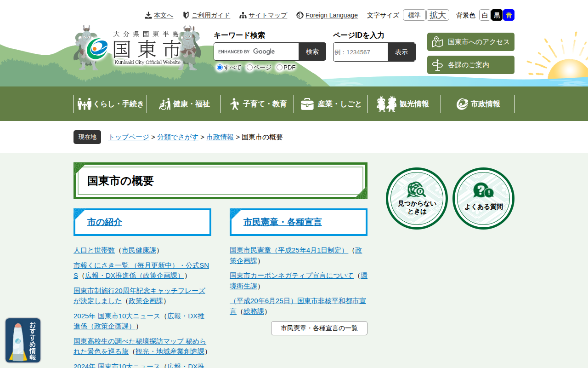The image size is (588, 368).
Task: Select the すべて search radio button
Action: pos(220,68)
